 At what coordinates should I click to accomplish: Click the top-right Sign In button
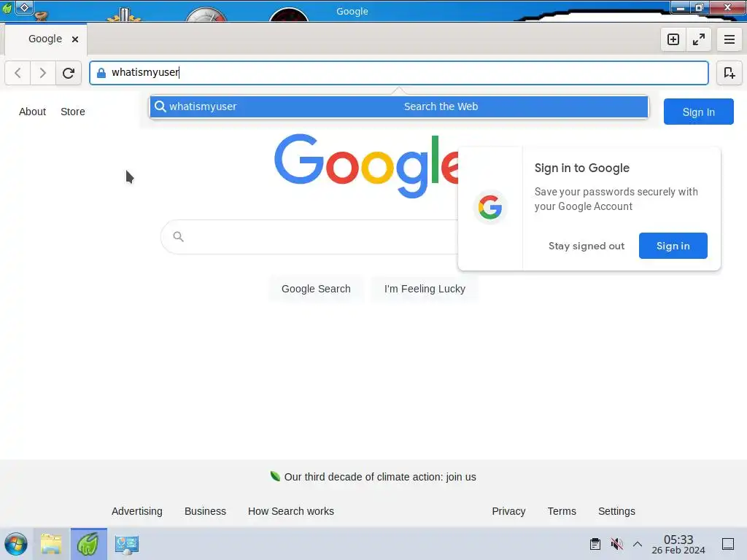(698, 112)
